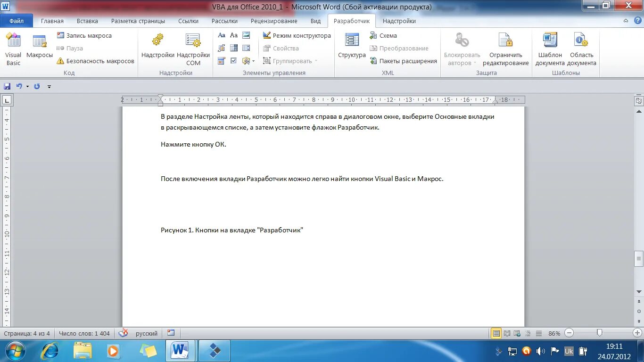The height and width of the screenshot is (362, 644).
Task: Switch to Outline view
Action: tap(528, 333)
